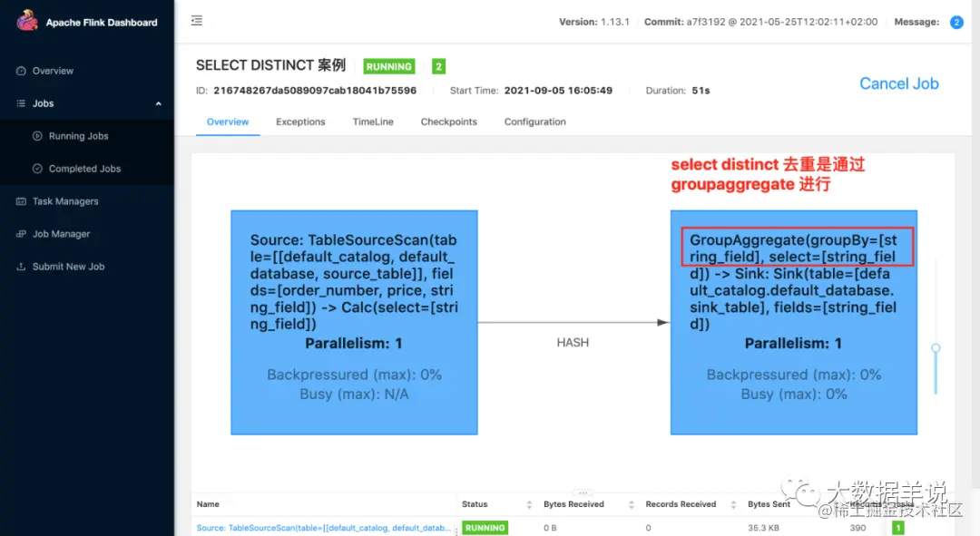
Task: Open Job Manager page
Action: coord(61,234)
